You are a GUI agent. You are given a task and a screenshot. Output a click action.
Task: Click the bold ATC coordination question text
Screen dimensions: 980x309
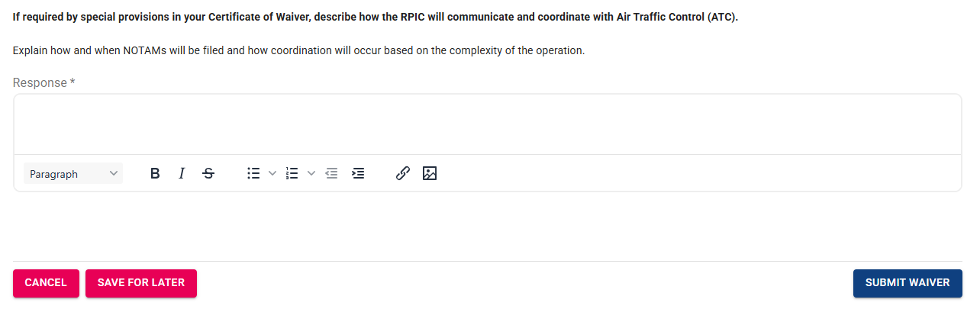click(376, 17)
